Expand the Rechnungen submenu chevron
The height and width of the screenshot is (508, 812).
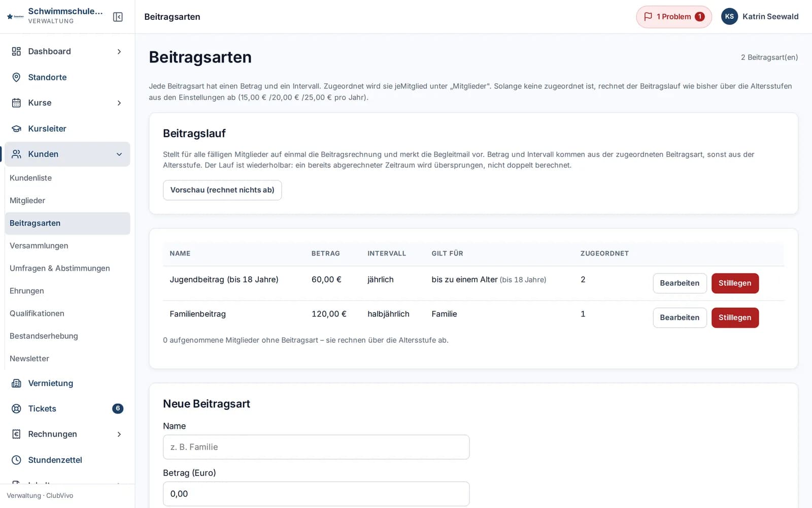119,434
